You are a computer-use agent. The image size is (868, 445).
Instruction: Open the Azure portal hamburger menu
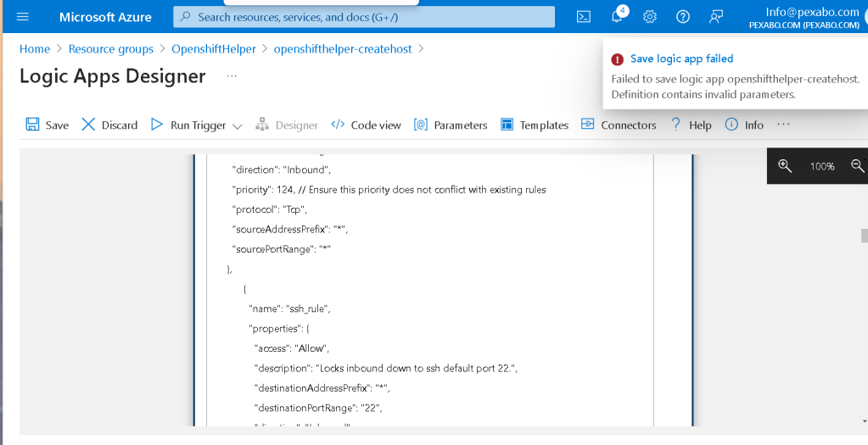(x=23, y=17)
